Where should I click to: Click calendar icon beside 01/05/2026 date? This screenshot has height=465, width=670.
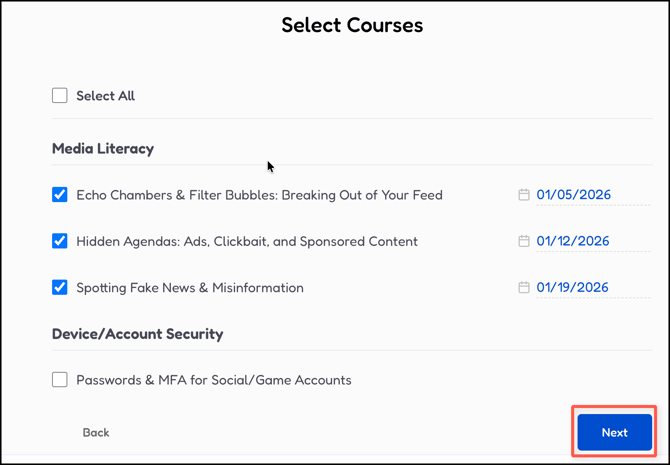(524, 195)
